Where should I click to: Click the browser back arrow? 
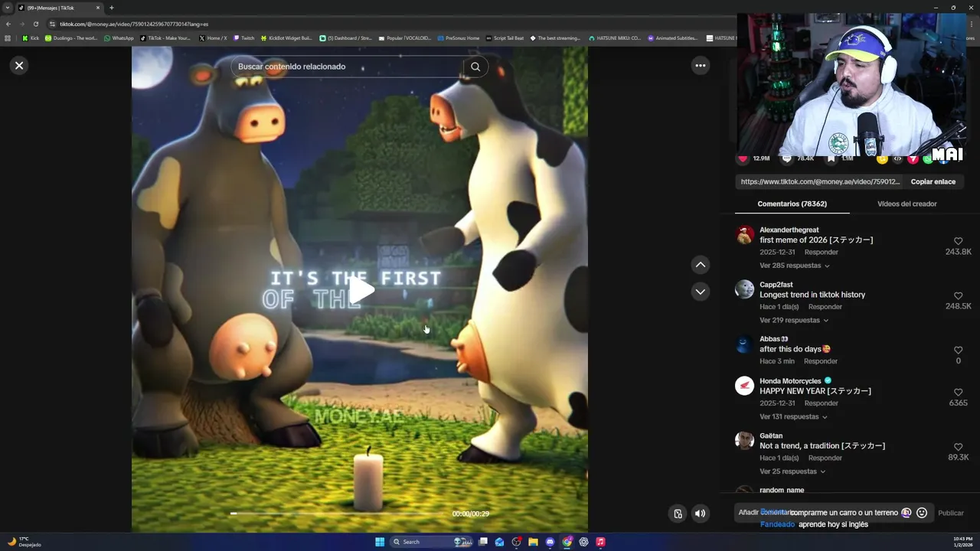8,24
